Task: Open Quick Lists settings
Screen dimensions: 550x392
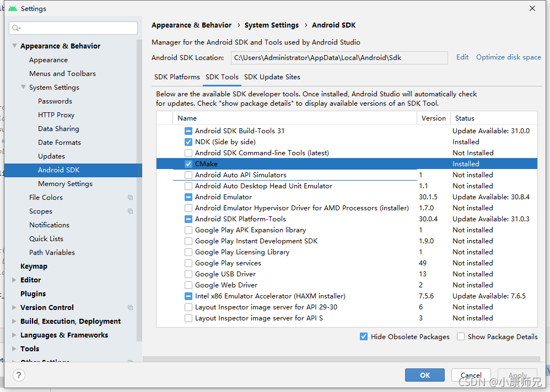Action: click(46, 239)
